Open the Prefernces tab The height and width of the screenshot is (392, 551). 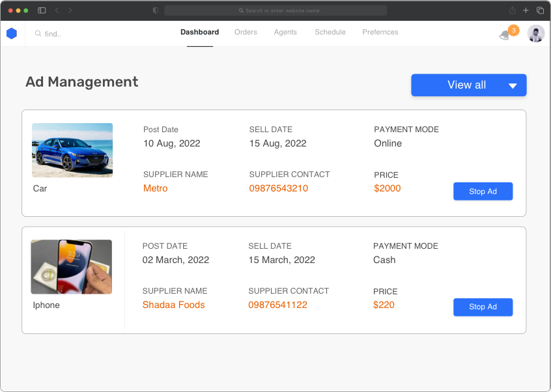[x=380, y=33]
